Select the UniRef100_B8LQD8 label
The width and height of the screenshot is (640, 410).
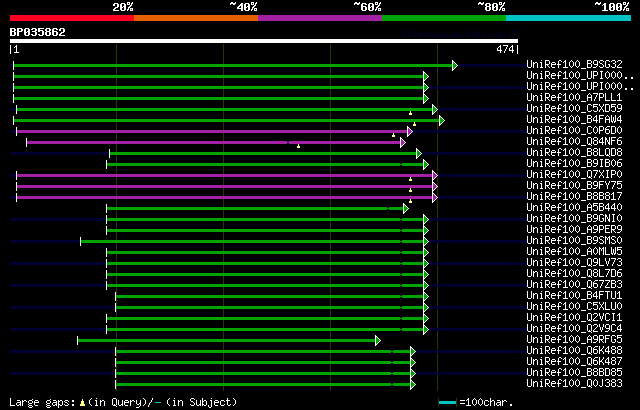coord(574,153)
